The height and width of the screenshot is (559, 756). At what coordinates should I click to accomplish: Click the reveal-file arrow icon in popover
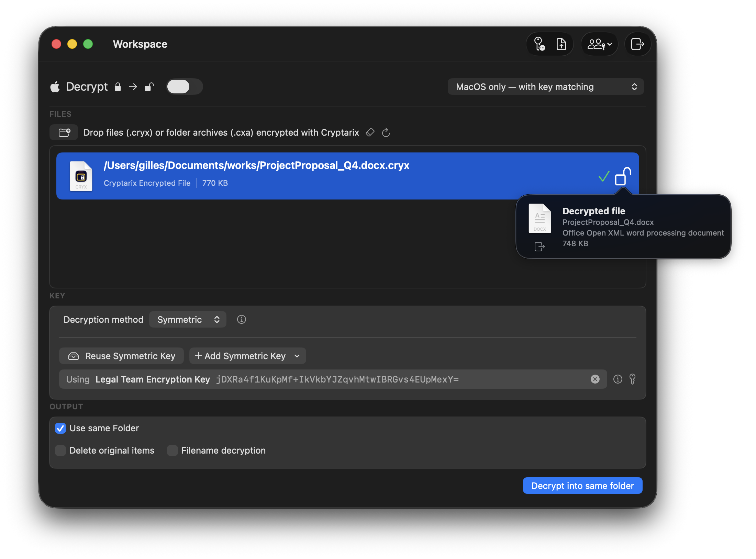coord(540,247)
